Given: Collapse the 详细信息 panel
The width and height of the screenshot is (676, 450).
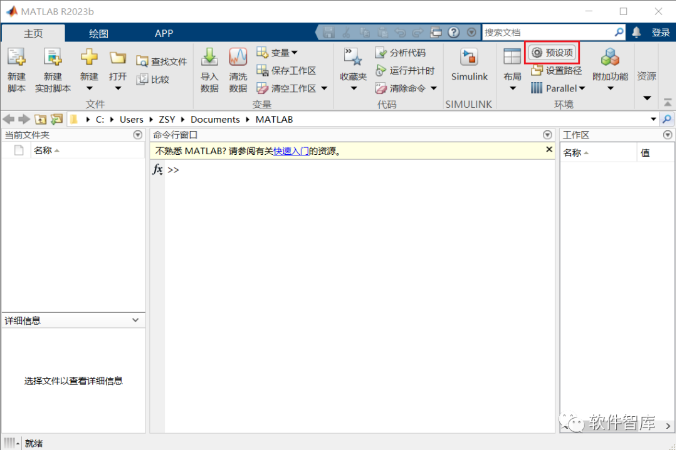Looking at the screenshot, I should click(x=135, y=320).
